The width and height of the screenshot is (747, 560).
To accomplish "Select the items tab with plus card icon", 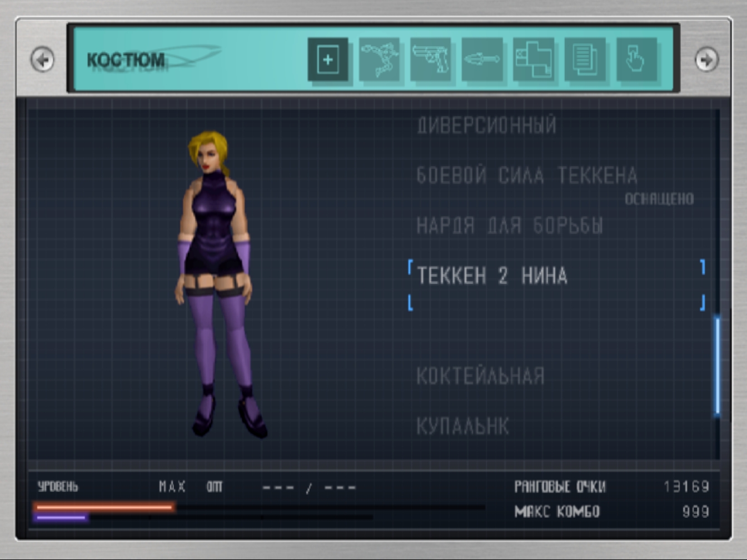I will [328, 59].
